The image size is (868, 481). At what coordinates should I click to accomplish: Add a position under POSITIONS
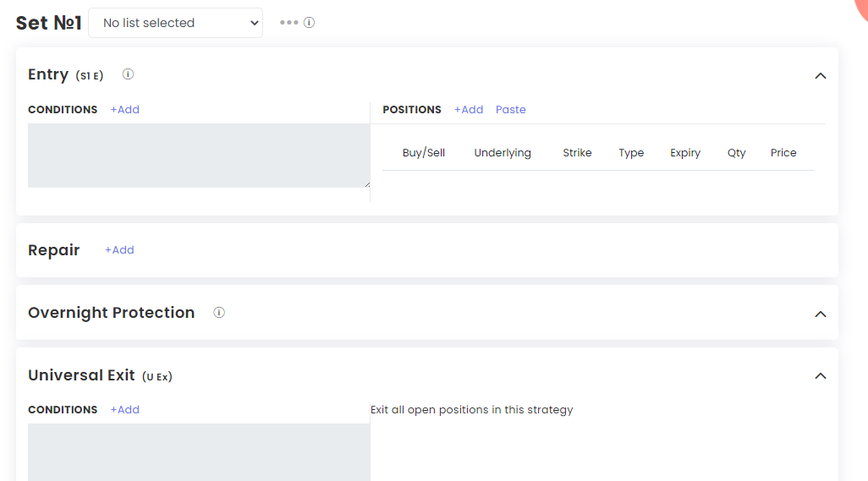click(469, 109)
